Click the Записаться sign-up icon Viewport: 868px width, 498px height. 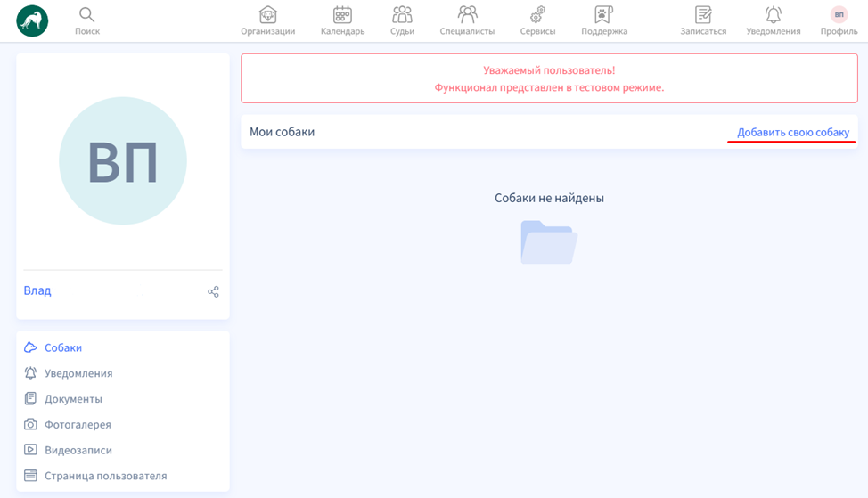point(703,15)
